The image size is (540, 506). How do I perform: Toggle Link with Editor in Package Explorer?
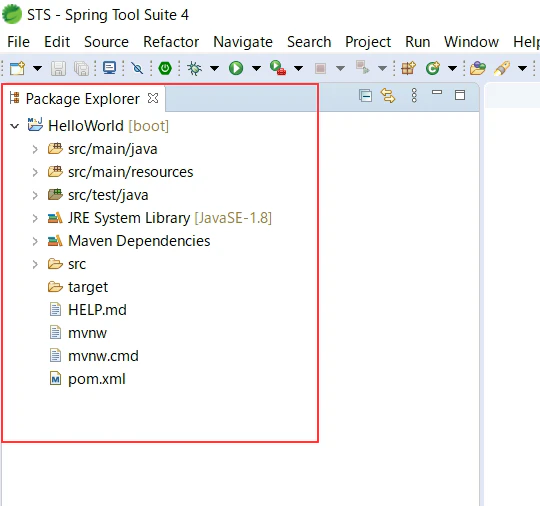tap(388, 95)
